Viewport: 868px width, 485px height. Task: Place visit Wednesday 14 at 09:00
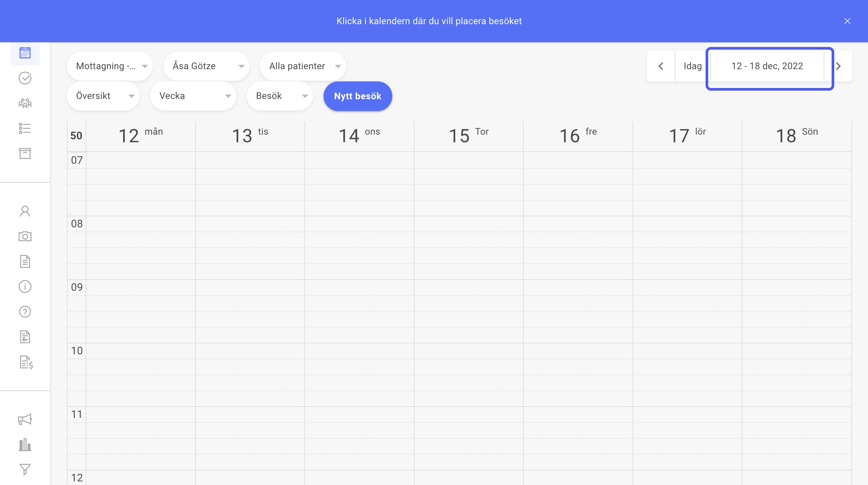click(360, 288)
